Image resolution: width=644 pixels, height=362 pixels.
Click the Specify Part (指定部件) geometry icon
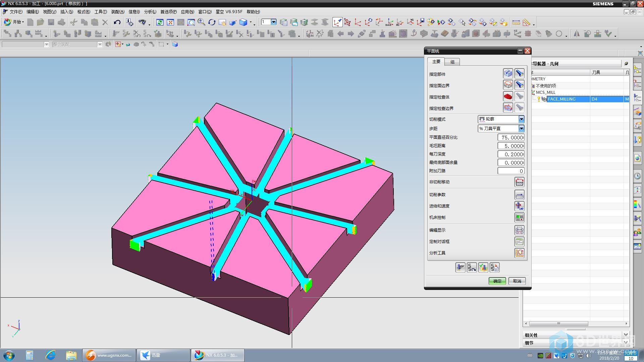[x=508, y=73]
